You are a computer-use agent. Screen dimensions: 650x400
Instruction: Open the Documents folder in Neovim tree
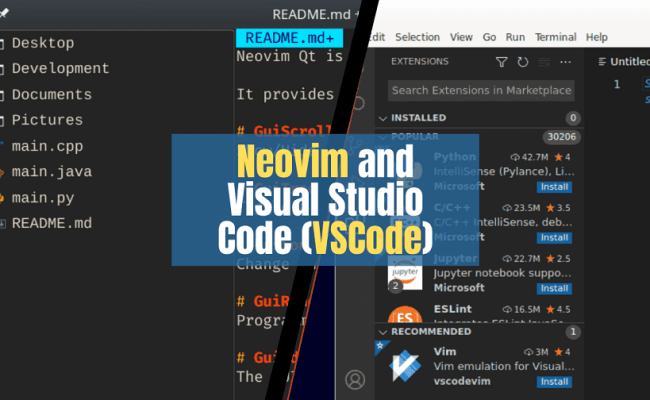click(51, 95)
